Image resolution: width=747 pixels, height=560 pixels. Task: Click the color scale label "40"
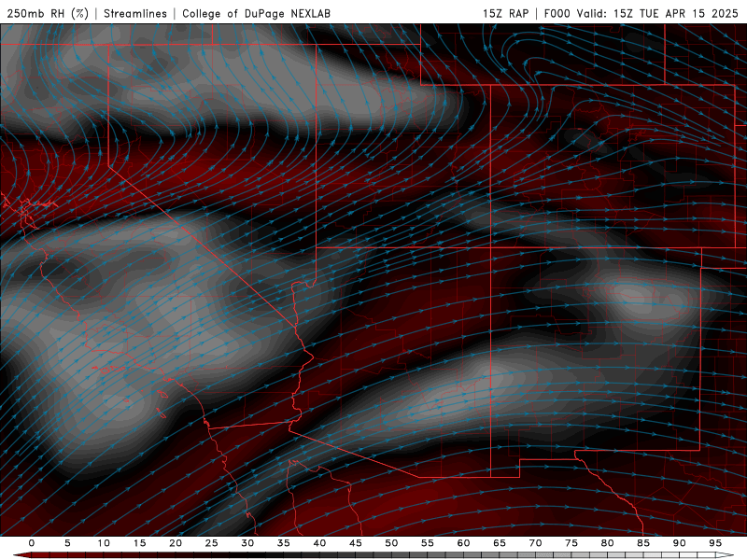[x=319, y=543]
